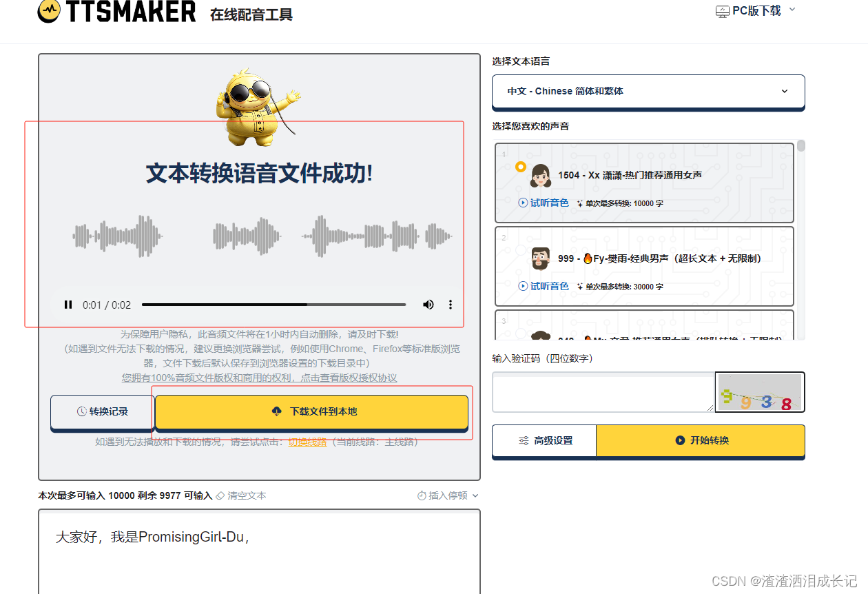Viewport: 868px width, 594px height.
Task: Click the 在线配音工具 heading text
Action: click(x=251, y=14)
